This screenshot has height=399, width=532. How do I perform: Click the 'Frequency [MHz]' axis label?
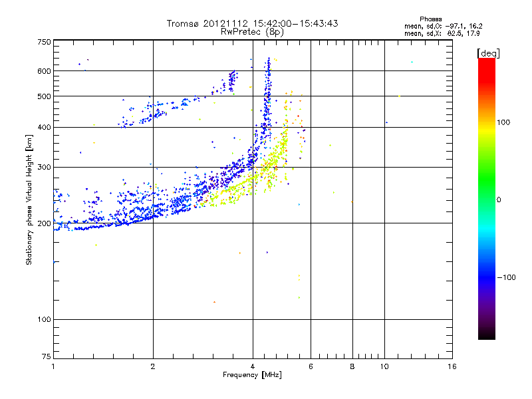click(252, 375)
